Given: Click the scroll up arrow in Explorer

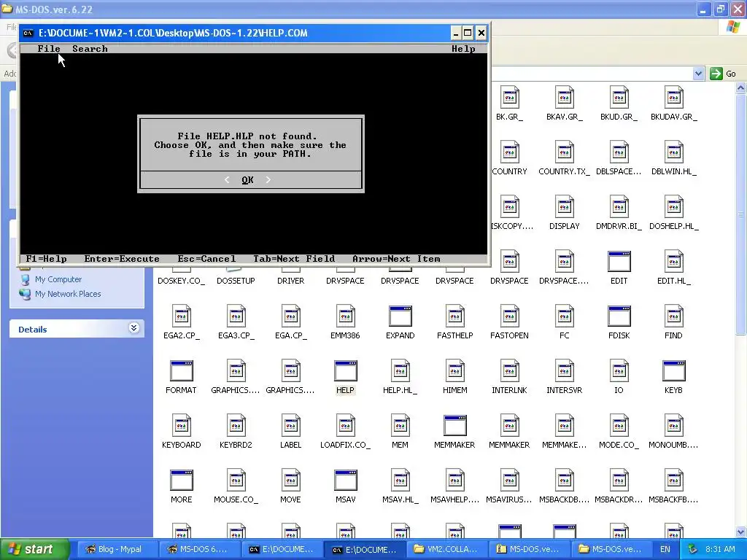Looking at the screenshot, I should pos(741,87).
